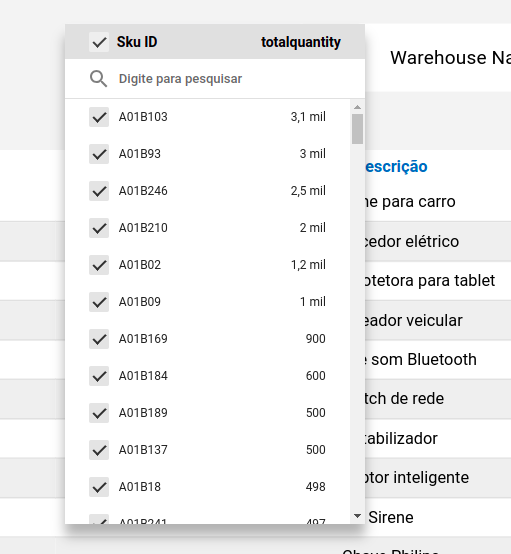Deselect the A01B246 checkbox
This screenshot has width=511, height=554.
click(99, 191)
